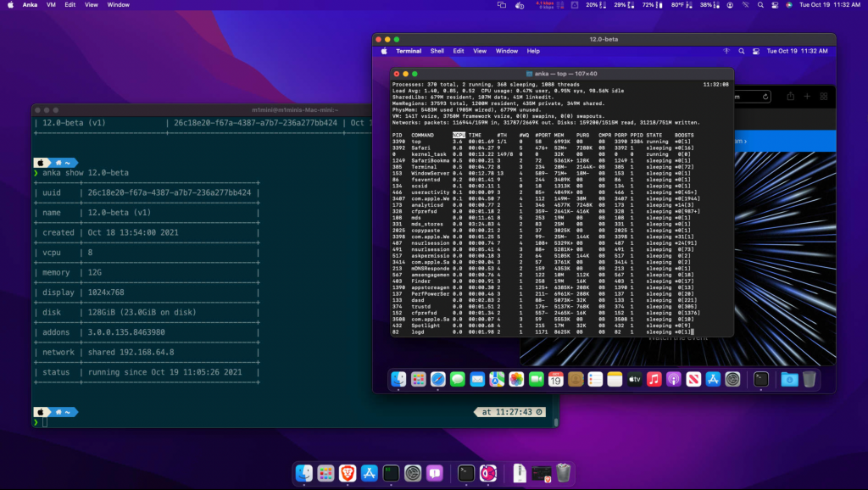Open the Anka menu in host menu bar
This screenshot has width=868, height=490.
pyautogui.click(x=30, y=4)
